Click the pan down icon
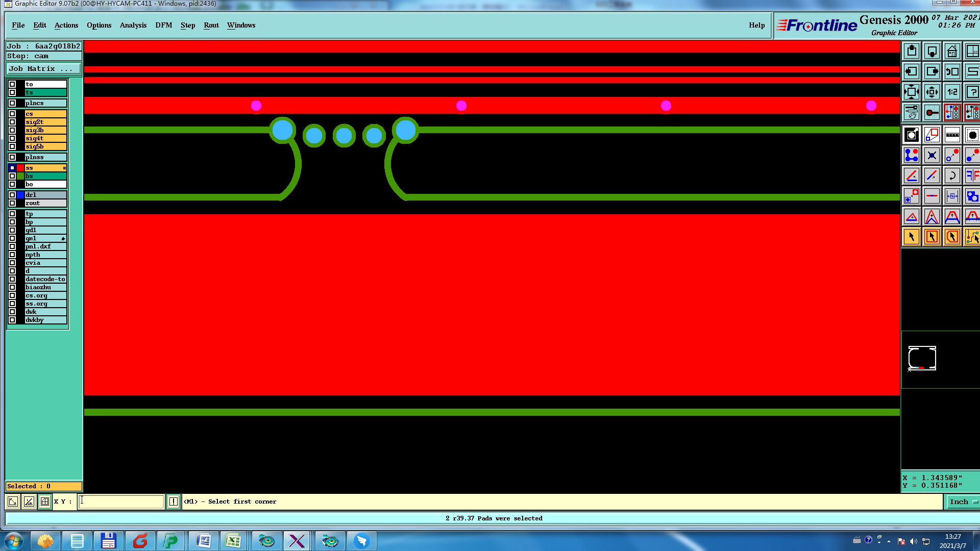The height and width of the screenshot is (551, 980). point(932,51)
